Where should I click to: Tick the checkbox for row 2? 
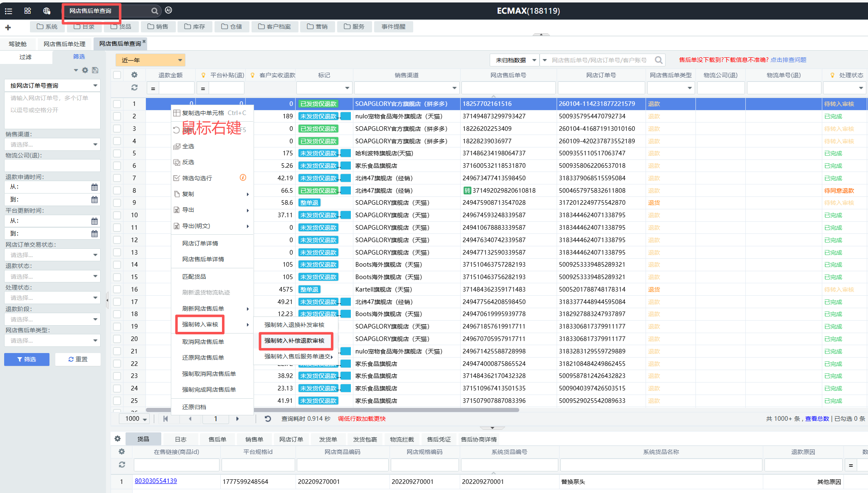pos(117,116)
